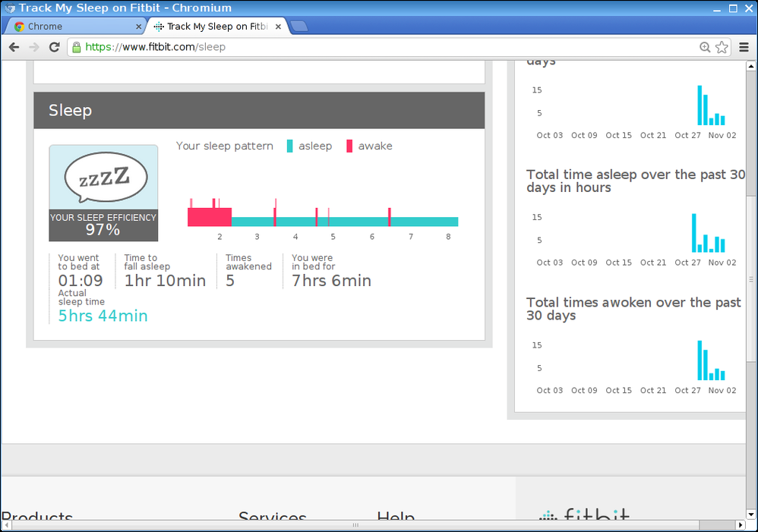
Task: Click the horizontal scrollbar left arrow
Action: (6, 524)
